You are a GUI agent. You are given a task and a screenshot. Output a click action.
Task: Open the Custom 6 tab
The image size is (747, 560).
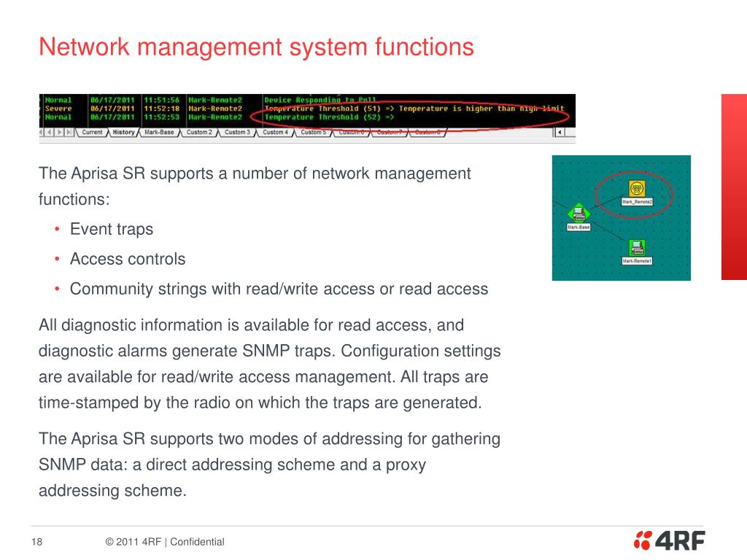[x=352, y=133]
